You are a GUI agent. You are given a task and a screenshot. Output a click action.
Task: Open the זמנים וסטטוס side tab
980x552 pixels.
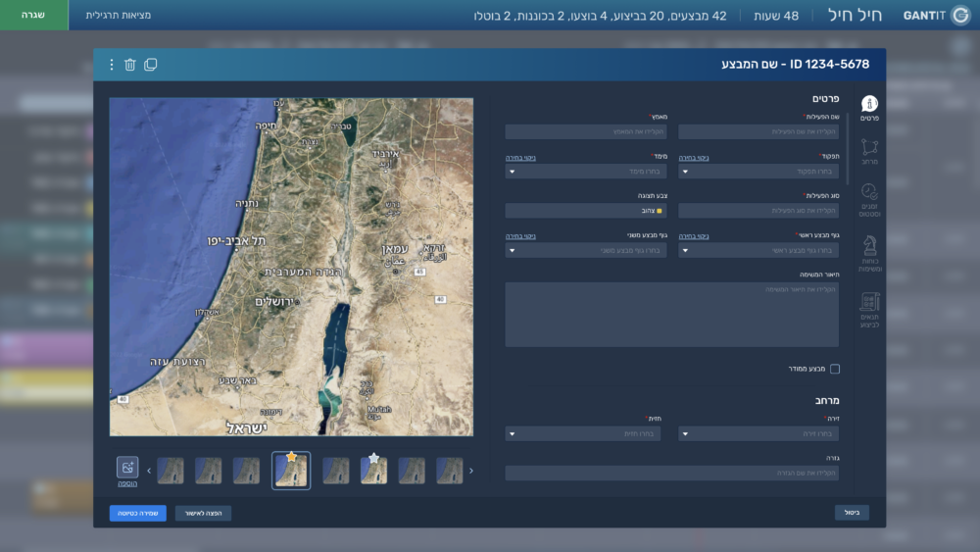[869, 200]
